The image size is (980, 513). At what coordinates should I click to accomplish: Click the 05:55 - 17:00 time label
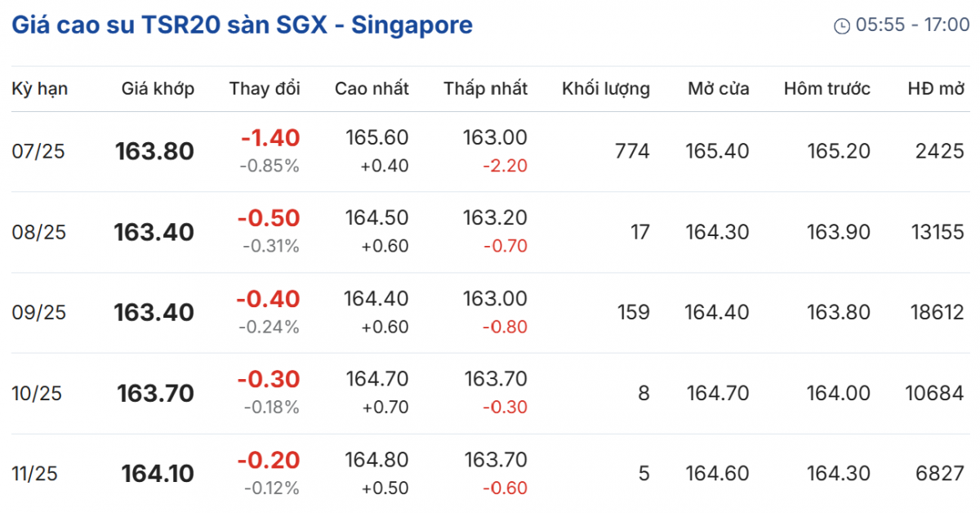(912, 25)
